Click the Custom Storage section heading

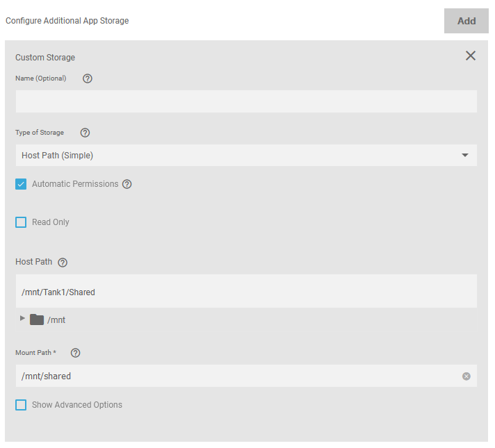click(45, 58)
